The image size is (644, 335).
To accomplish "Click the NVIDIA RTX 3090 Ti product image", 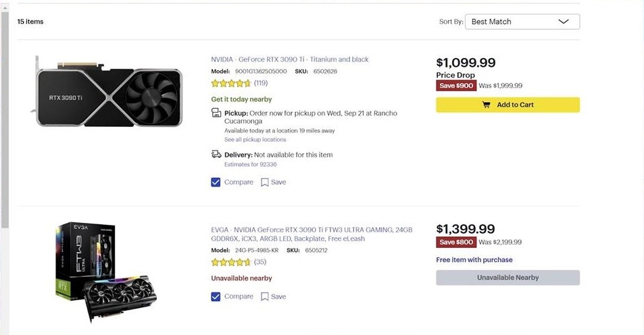I will click(108, 91).
